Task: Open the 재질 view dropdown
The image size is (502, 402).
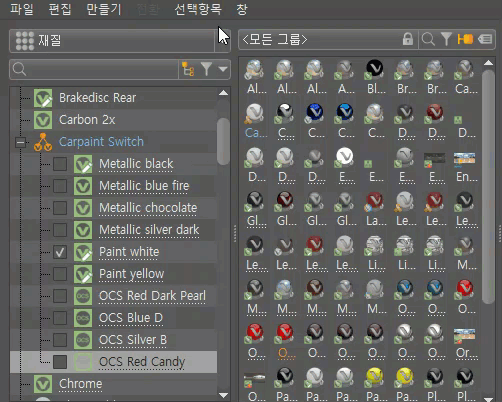Action: pos(120,41)
